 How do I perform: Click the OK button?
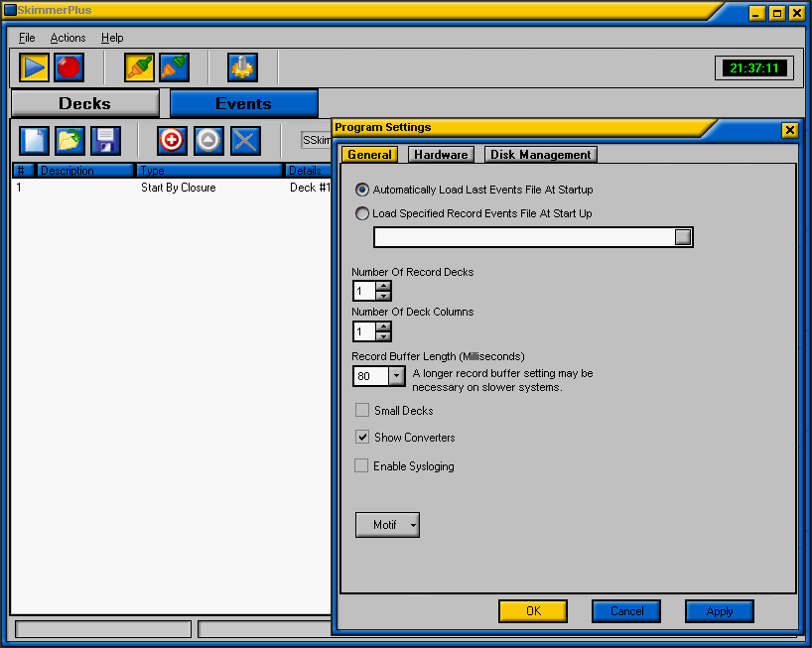[x=533, y=611]
